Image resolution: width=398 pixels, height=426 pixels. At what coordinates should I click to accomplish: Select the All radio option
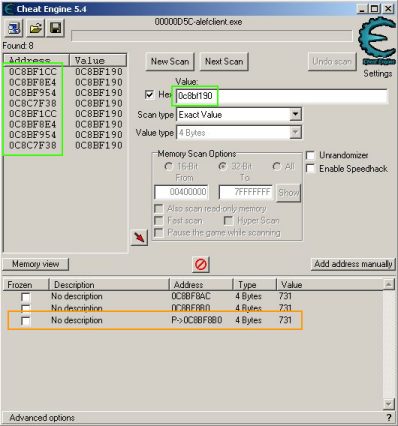277,166
